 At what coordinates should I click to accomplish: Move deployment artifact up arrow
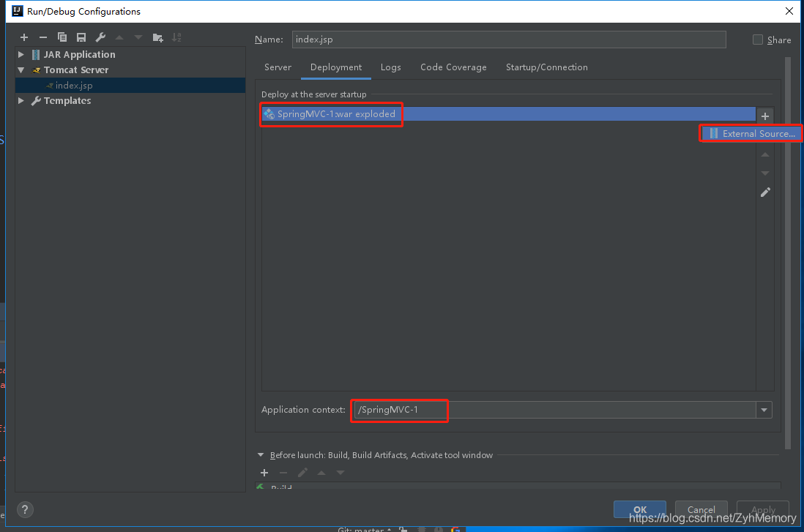tap(765, 155)
